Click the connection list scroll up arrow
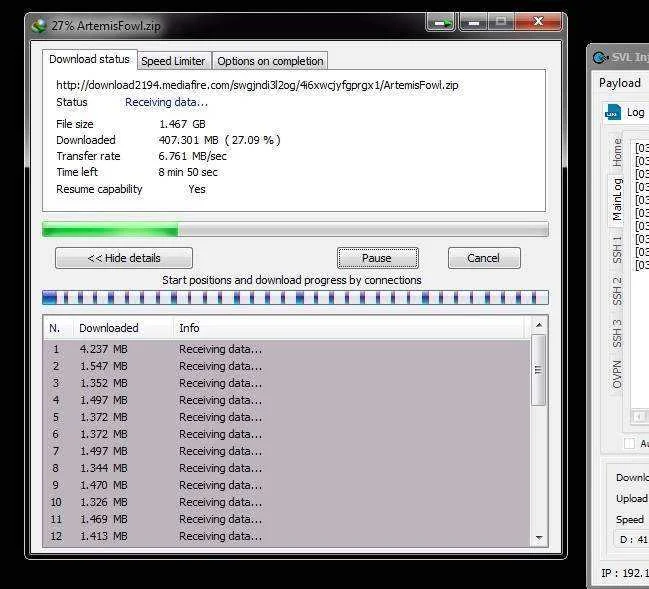The width and height of the screenshot is (649, 589). 538,325
